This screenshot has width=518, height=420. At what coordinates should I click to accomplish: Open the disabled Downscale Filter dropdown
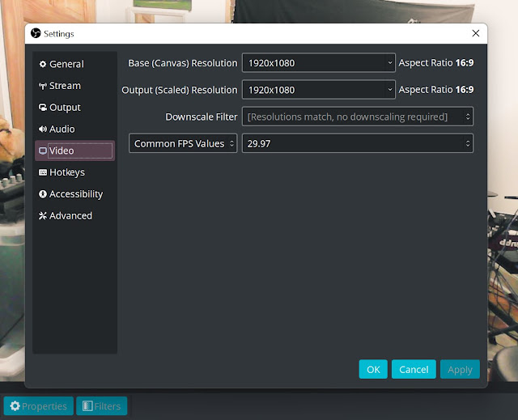click(357, 117)
